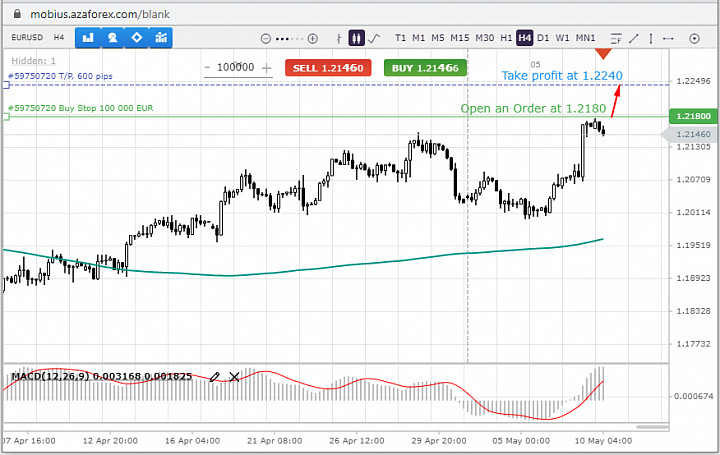The width and height of the screenshot is (720, 455).
Task: Select the H1 timeframe
Action: tap(506, 38)
